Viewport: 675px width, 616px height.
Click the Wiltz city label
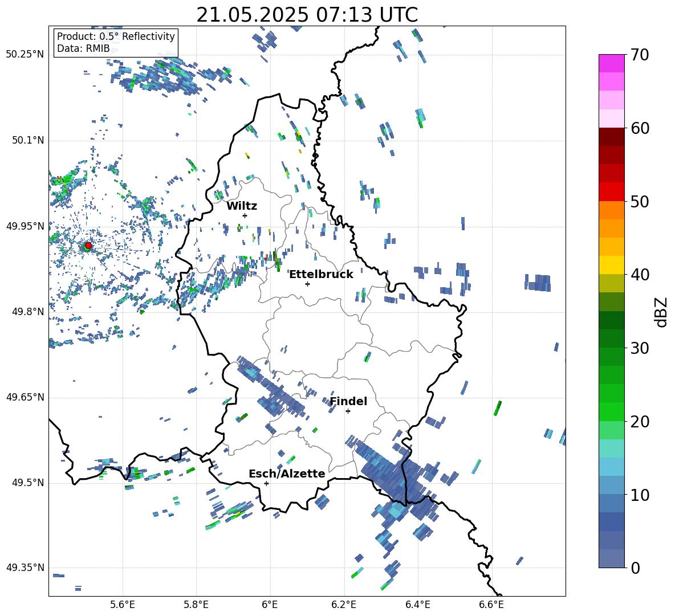[242, 206]
